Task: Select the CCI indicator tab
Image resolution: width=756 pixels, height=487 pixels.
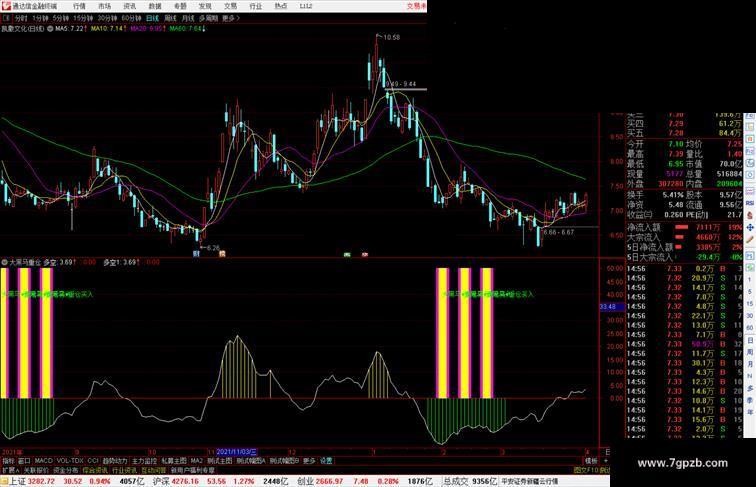Action: click(93, 461)
